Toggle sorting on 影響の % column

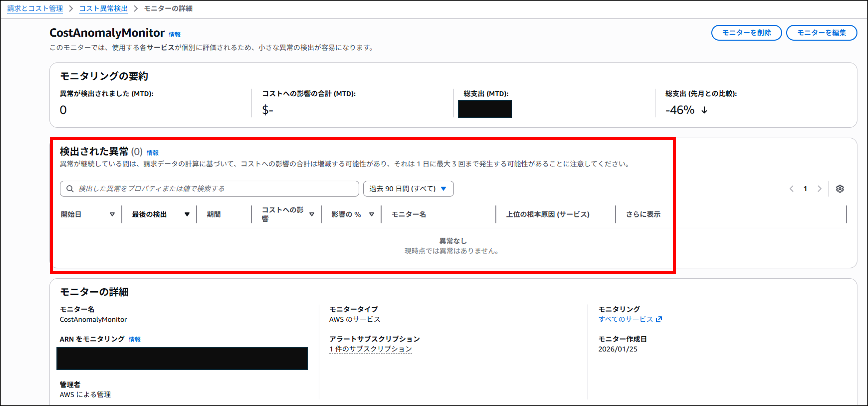tap(372, 214)
